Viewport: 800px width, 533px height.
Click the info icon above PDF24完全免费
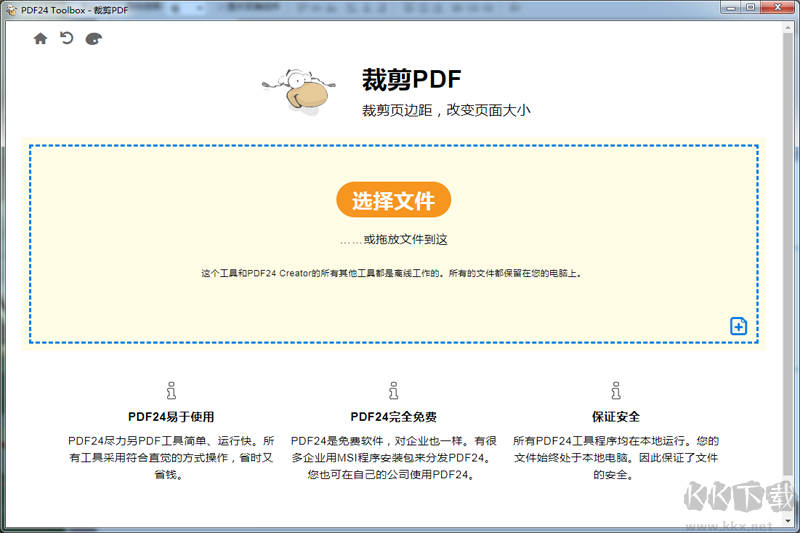pyautogui.click(x=393, y=390)
